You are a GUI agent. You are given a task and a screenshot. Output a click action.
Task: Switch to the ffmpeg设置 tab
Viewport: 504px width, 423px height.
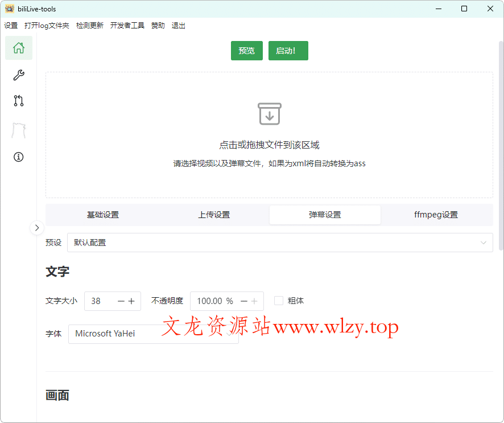pyautogui.click(x=436, y=215)
